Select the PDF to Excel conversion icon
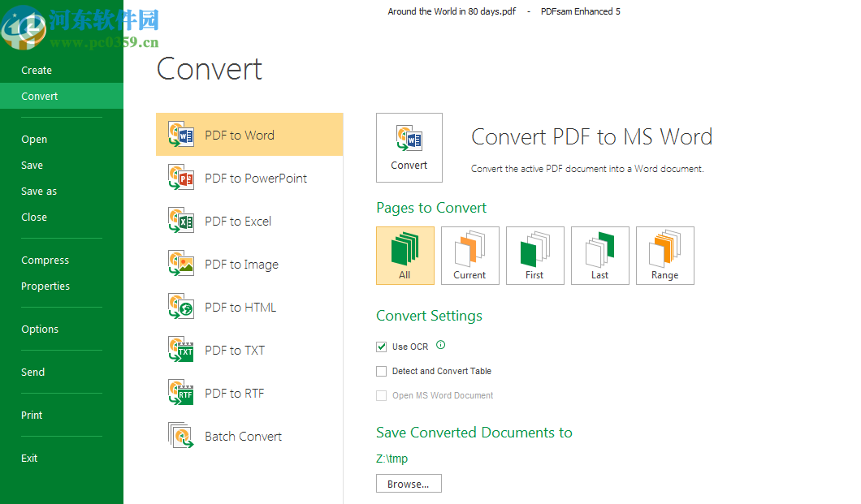This screenshot has height=504, width=861. coord(180,220)
